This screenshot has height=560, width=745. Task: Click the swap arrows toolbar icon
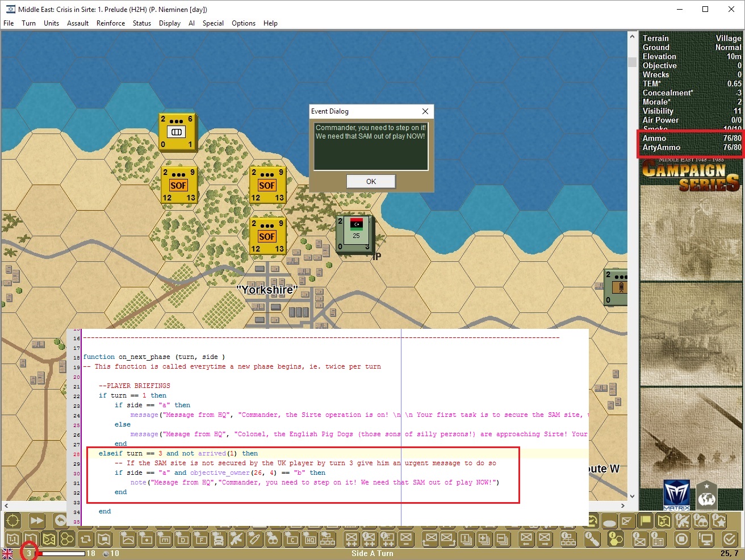(86, 538)
